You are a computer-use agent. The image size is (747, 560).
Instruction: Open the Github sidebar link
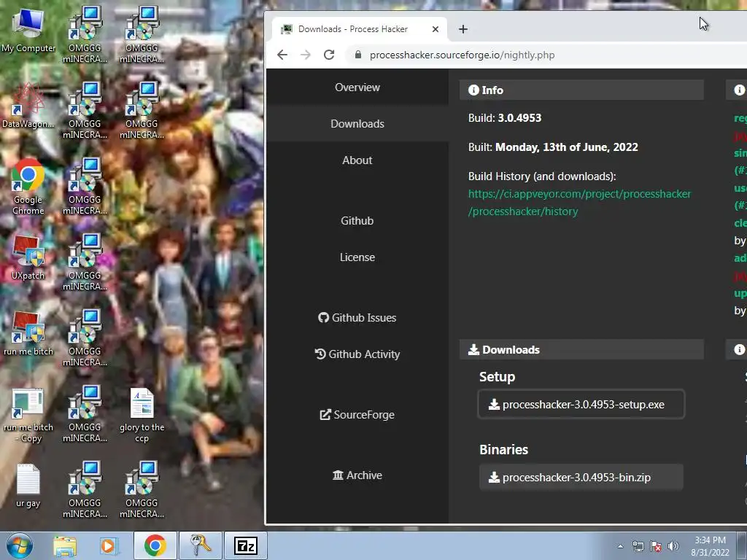point(357,220)
